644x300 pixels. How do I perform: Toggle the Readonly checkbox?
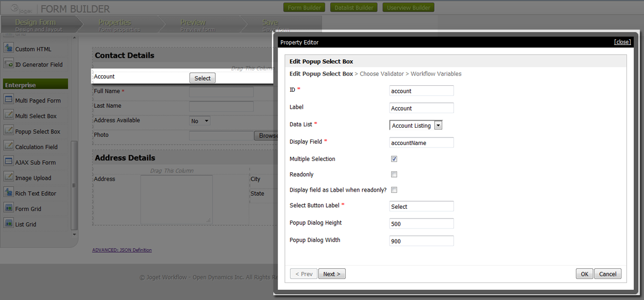(394, 174)
